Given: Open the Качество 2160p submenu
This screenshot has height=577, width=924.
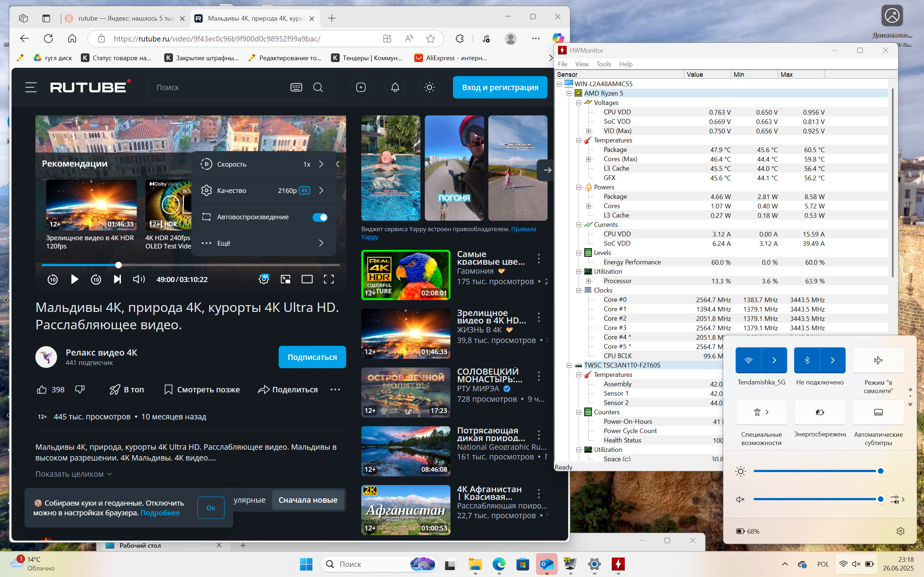Looking at the screenshot, I should click(263, 190).
